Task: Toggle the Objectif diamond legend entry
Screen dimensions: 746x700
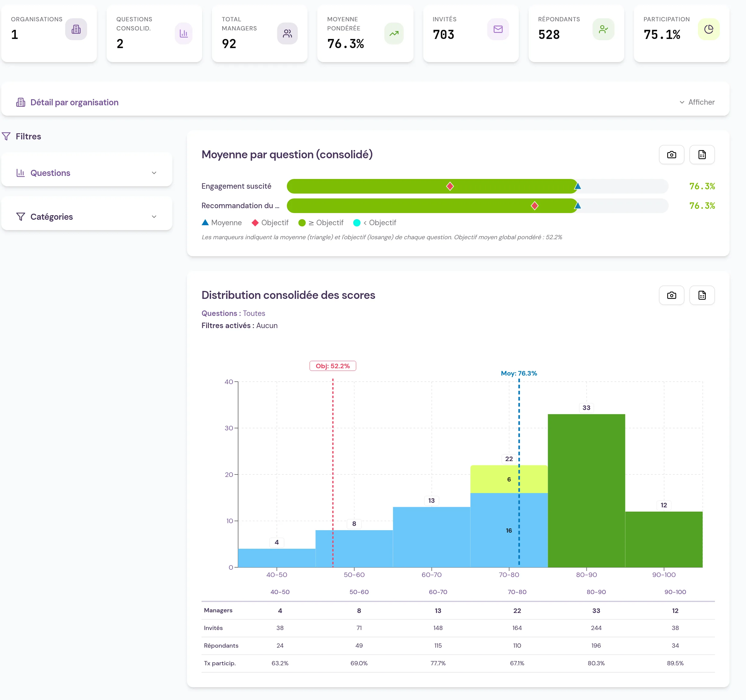Action: click(270, 223)
